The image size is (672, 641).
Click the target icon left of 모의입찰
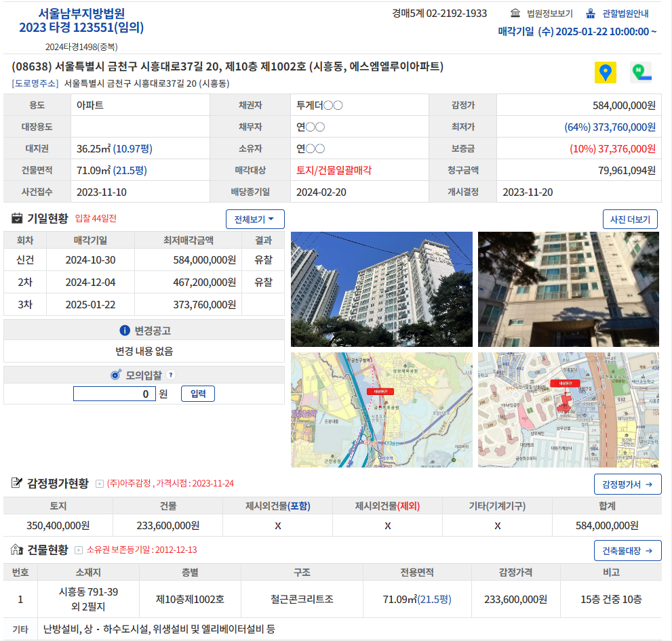pyautogui.click(x=115, y=375)
